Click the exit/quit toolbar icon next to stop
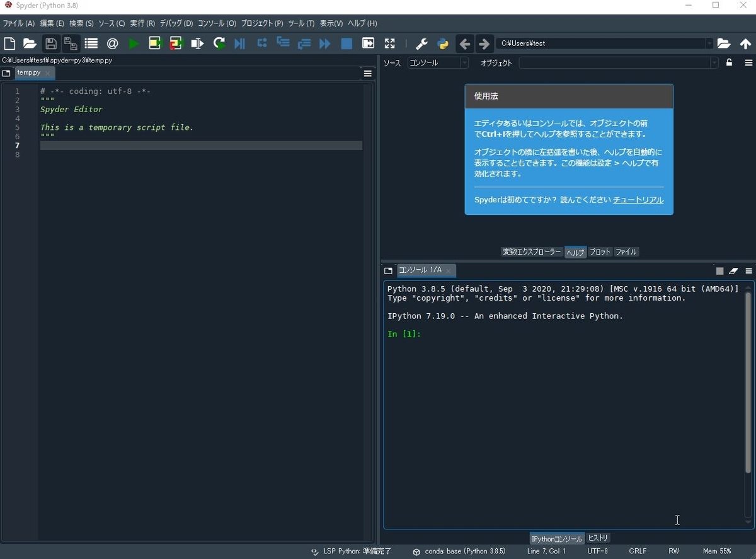 click(x=368, y=43)
